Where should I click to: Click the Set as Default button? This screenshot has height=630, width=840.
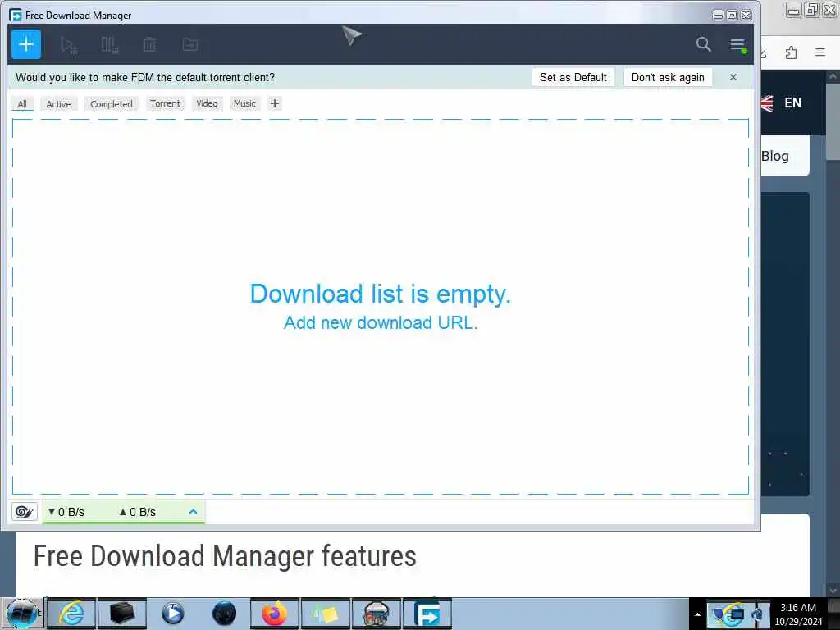(x=573, y=77)
